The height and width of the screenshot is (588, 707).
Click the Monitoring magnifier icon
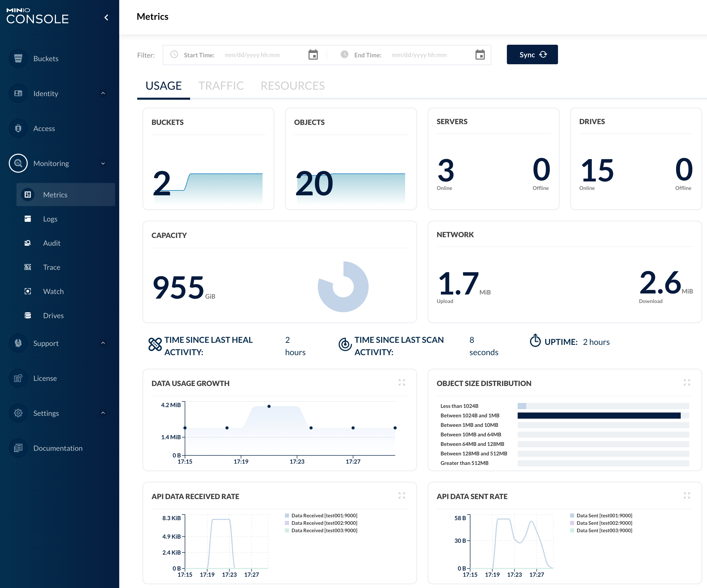click(18, 163)
